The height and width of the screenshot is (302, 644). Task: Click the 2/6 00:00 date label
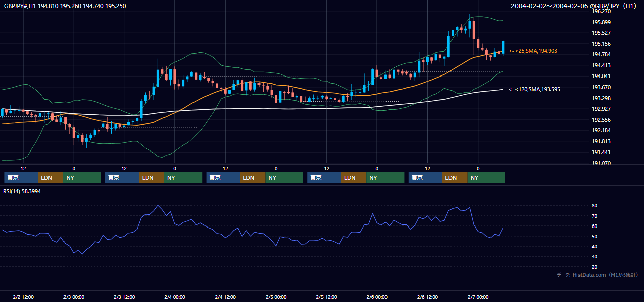click(377, 297)
